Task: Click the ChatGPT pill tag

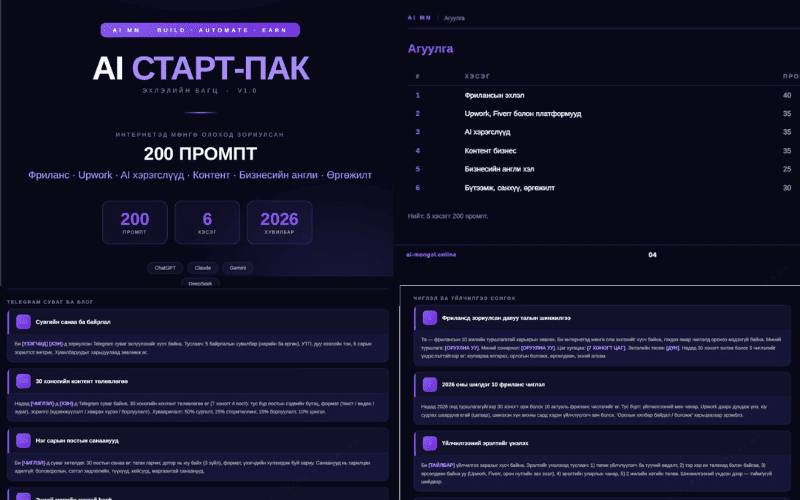Action: 165,268
